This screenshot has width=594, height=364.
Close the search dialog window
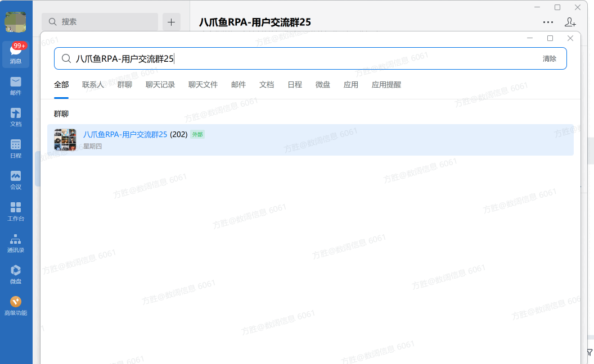click(570, 38)
